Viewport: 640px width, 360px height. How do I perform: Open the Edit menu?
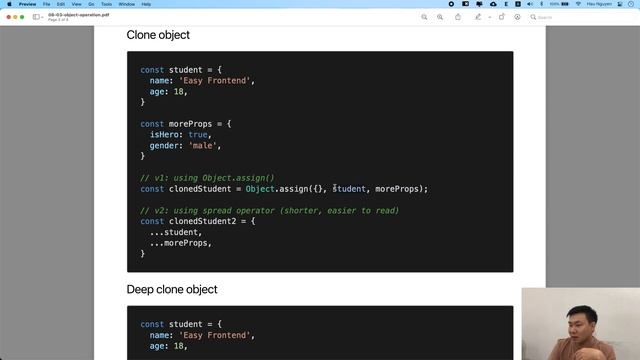(x=61, y=4)
